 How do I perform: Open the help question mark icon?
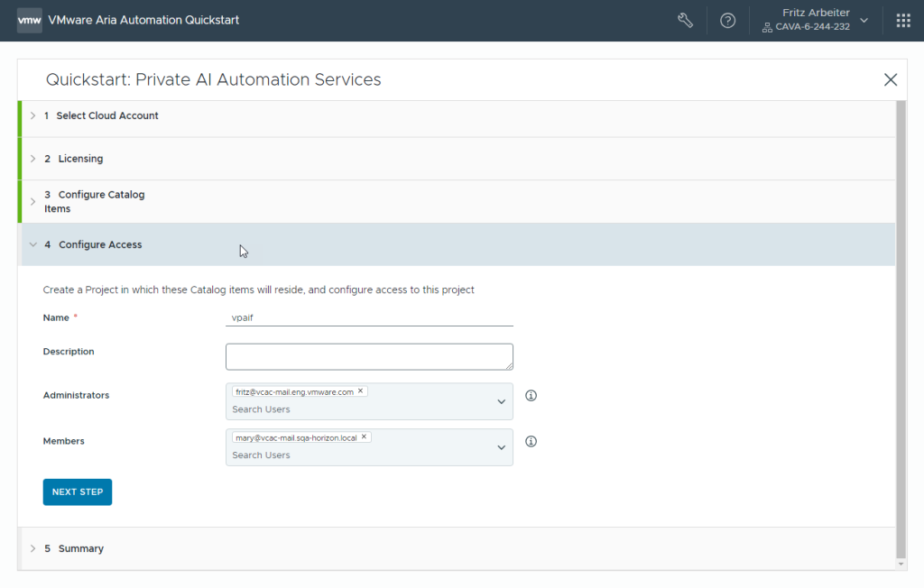727,20
